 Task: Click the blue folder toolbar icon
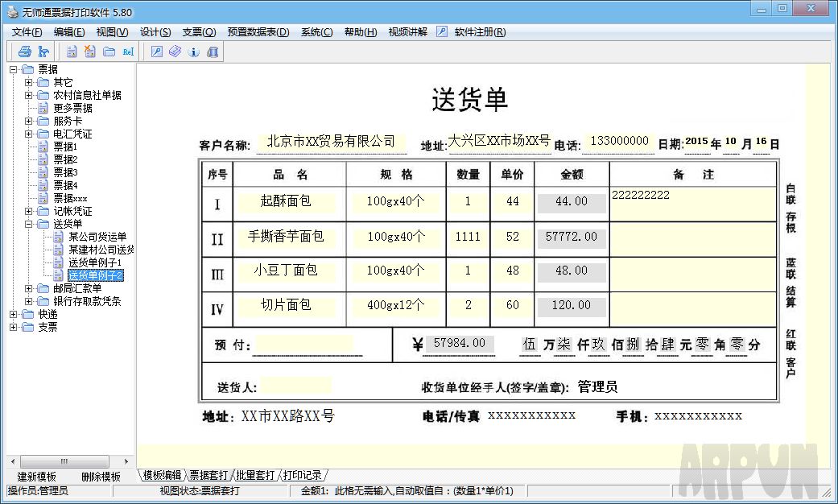tap(109, 52)
